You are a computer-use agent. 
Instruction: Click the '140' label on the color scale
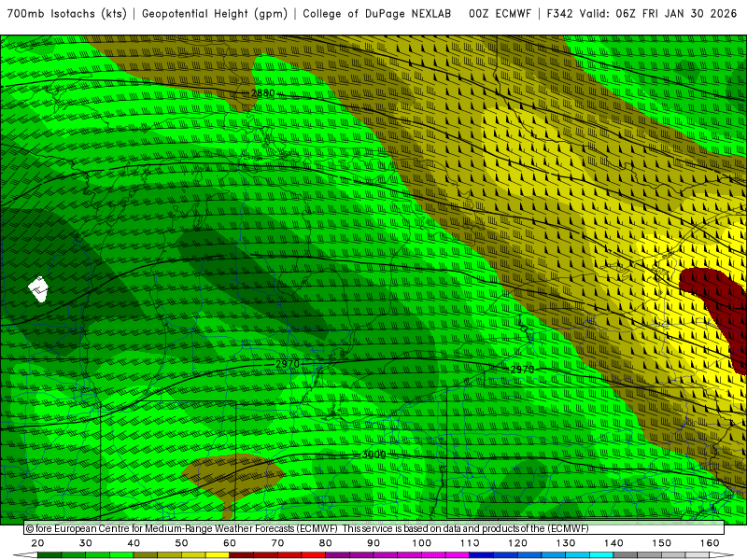tap(613, 543)
